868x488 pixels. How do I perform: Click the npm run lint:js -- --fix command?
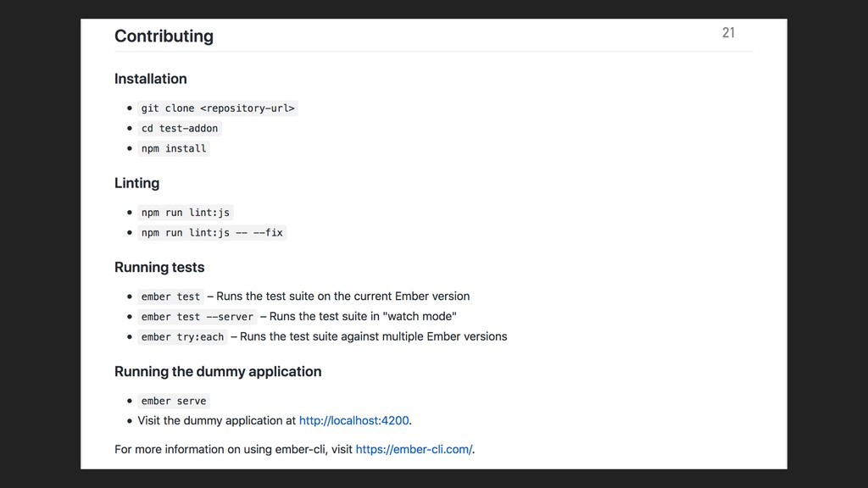click(212, 232)
